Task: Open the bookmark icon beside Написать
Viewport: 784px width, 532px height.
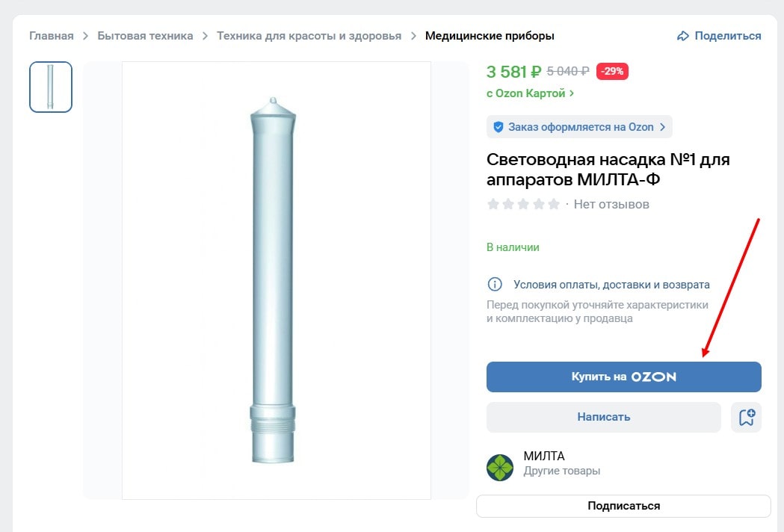Action: (746, 417)
